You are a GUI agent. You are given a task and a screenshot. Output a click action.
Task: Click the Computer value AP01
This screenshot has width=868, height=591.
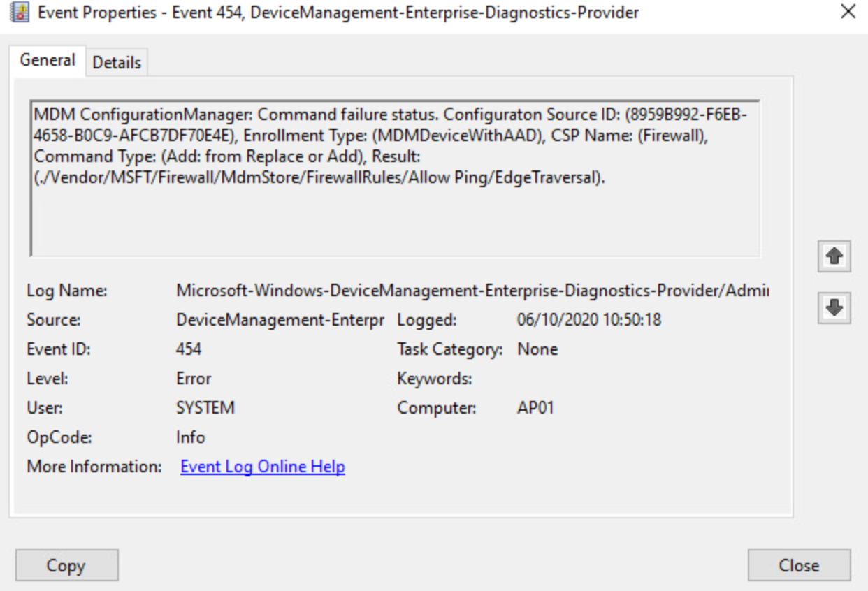535,408
